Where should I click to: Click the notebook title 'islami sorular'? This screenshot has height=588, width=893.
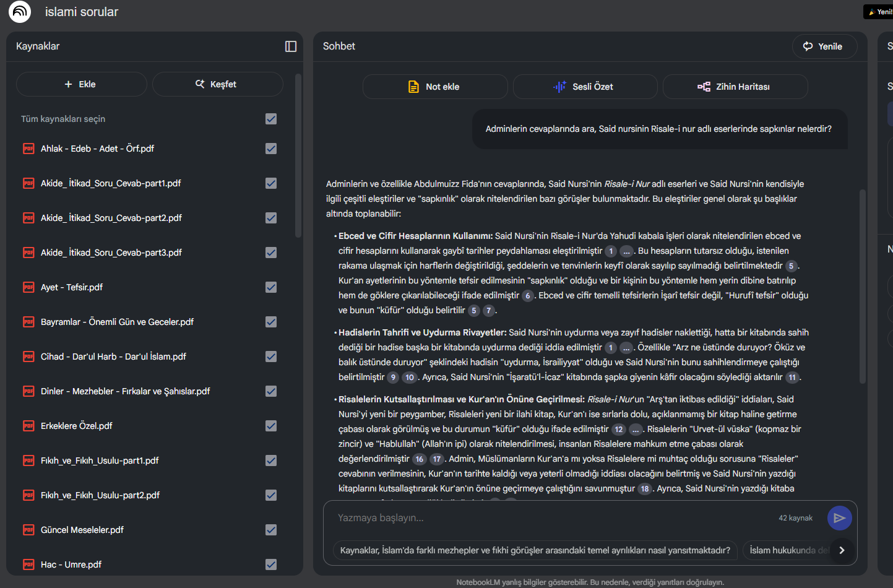[x=82, y=12]
